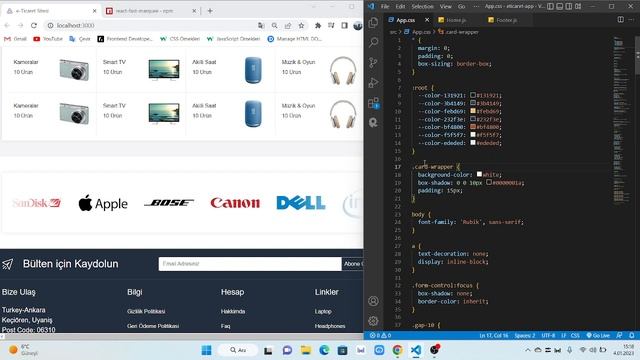Click the #bf4800 color swatch in editor
The height and width of the screenshot is (360, 640).
pos(473,127)
